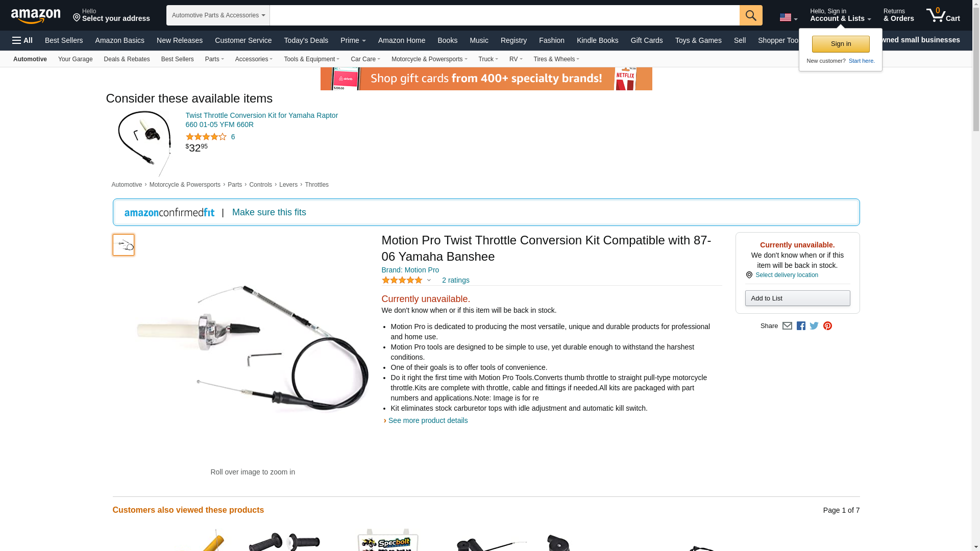This screenshot has height=551, width=980.
Task: Share product on Twitter
Action: pyautogui.click(x=814, y=326)
